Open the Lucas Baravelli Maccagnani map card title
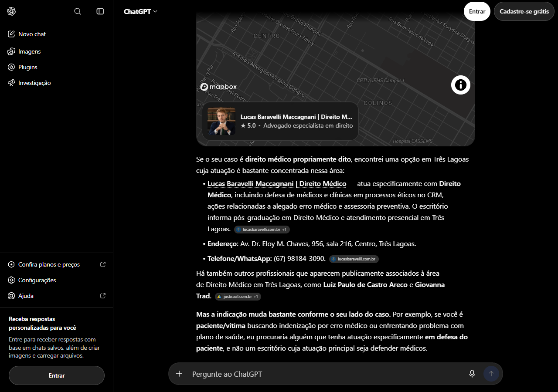 296,117
